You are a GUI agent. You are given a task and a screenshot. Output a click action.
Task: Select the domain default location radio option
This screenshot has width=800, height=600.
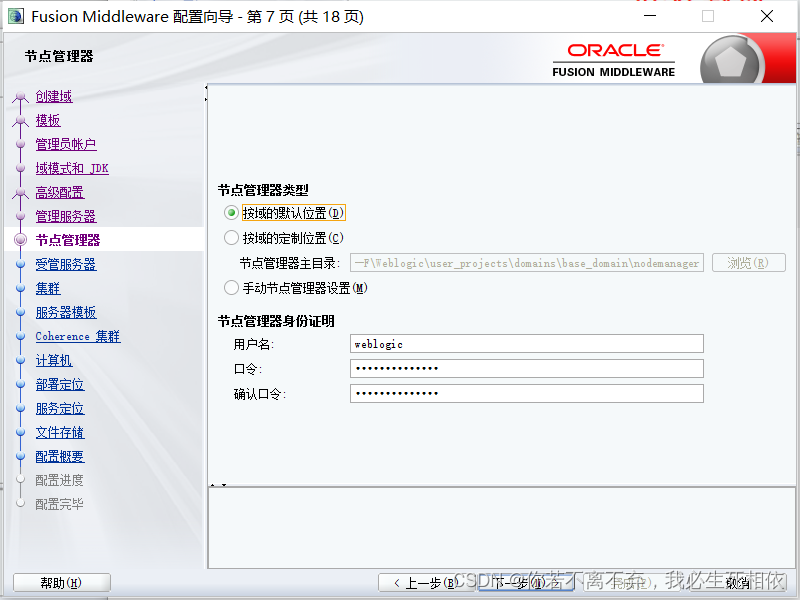[x=231, y=213]
